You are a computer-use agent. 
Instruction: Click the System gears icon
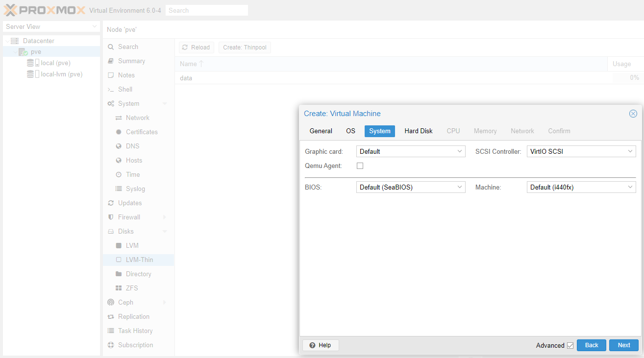pos(111,104)
